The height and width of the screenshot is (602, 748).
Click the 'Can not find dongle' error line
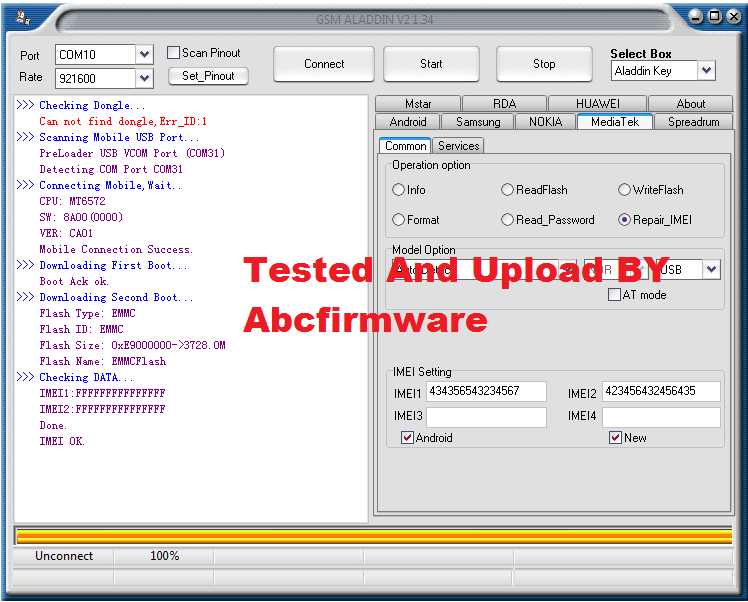123,121
